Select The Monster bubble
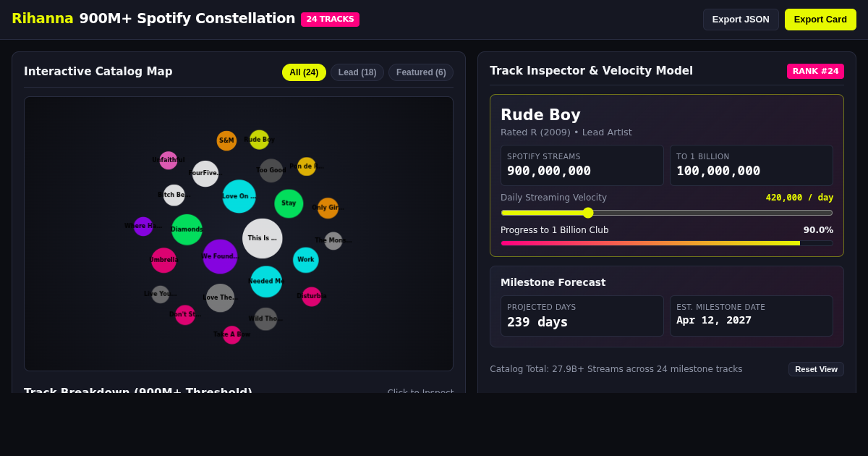Image resolution: width=868 pixels, height=456 pixels. tap(333, 241)
